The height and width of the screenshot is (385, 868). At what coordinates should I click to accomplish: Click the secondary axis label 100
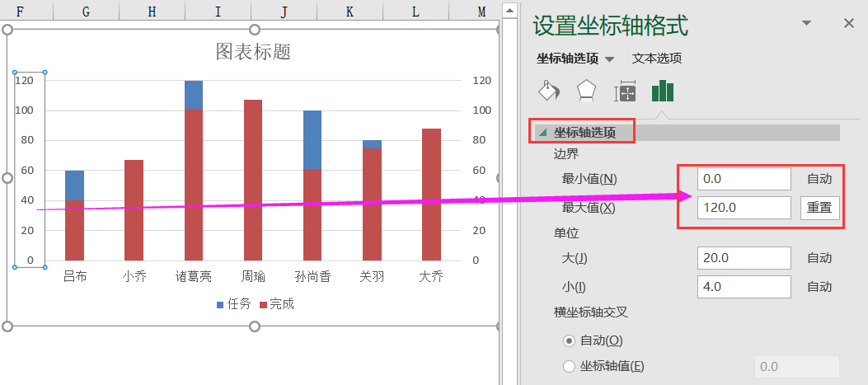(x=481, y=110)
